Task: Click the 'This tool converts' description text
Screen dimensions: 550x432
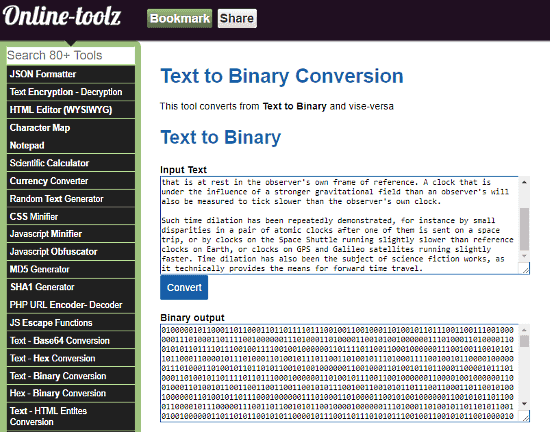Action: point(277,106)
